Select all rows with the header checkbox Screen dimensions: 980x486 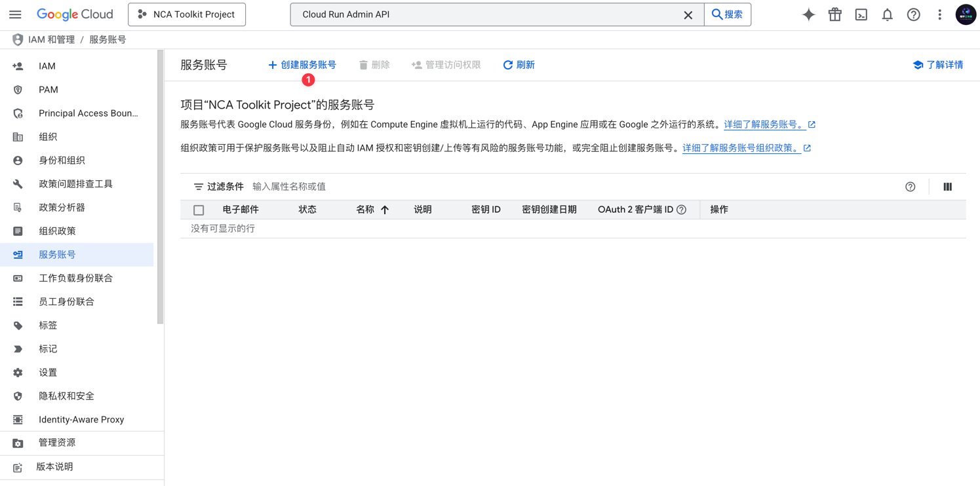point(200,210)
